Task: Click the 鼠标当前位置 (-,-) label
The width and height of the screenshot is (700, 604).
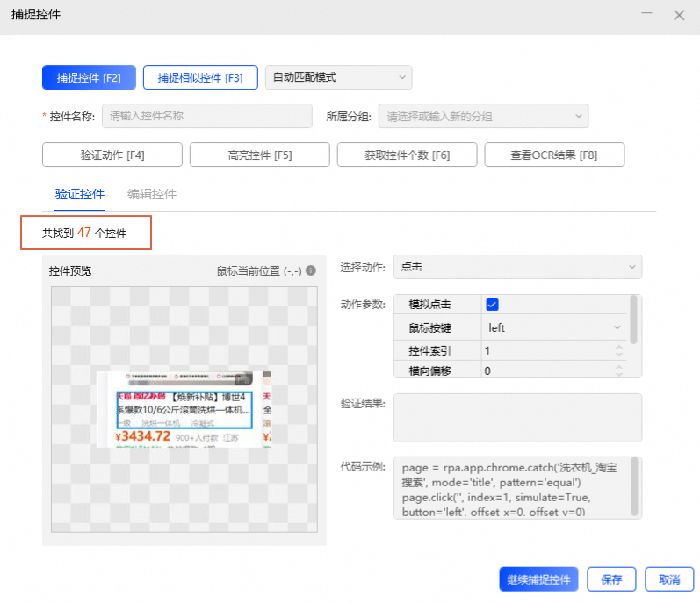Action: click(x=259, y=270)
